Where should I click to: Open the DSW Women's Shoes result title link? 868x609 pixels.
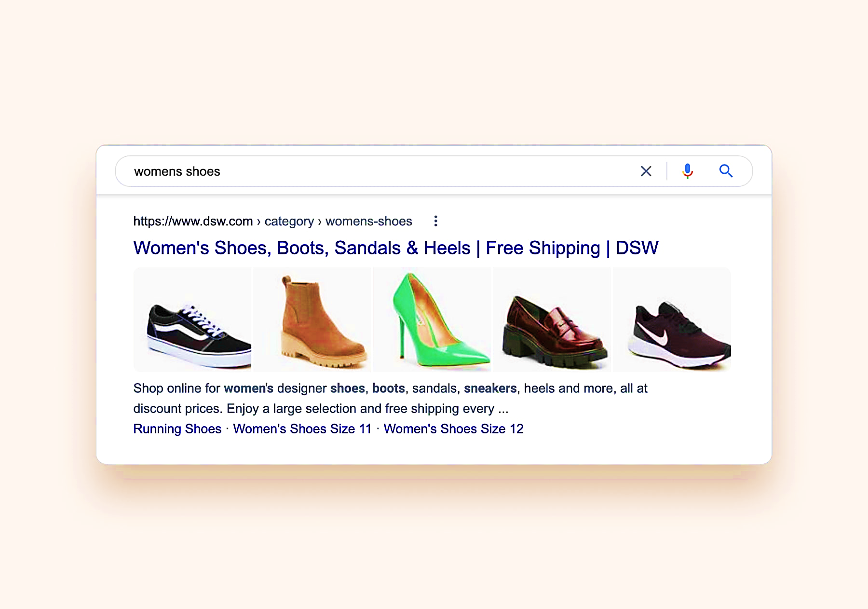[396, 248]
